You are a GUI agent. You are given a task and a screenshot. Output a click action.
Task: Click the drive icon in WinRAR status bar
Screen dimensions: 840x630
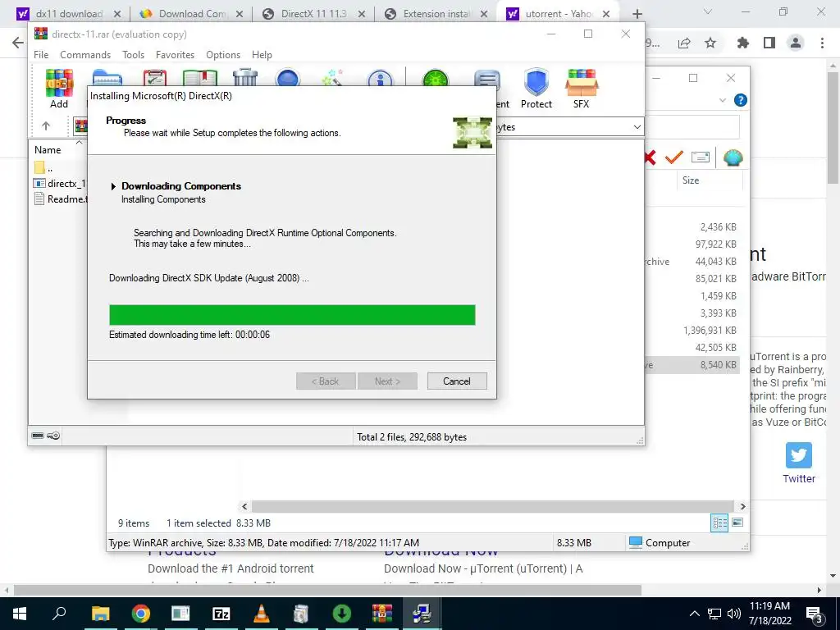(38, 436)
